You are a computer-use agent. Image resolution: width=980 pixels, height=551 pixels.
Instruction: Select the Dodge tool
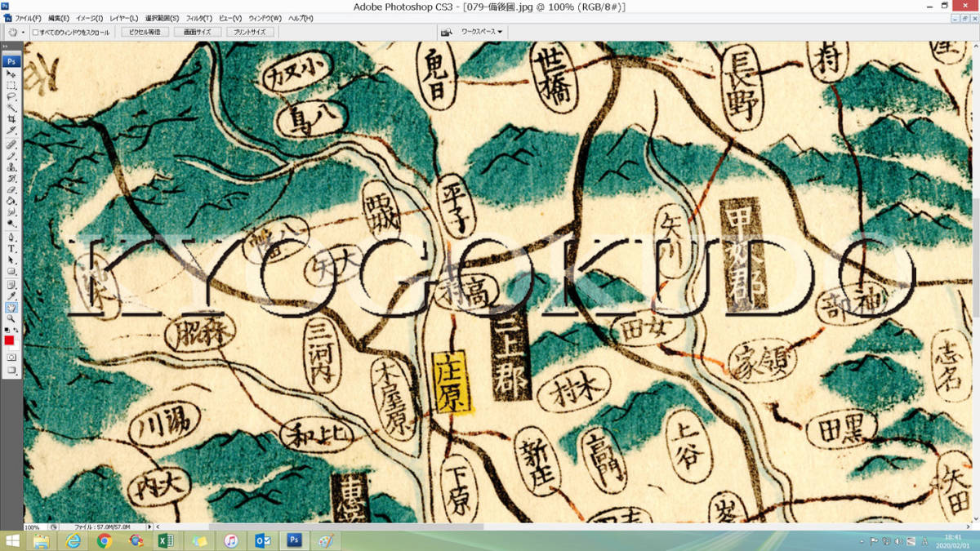[11, 222]
